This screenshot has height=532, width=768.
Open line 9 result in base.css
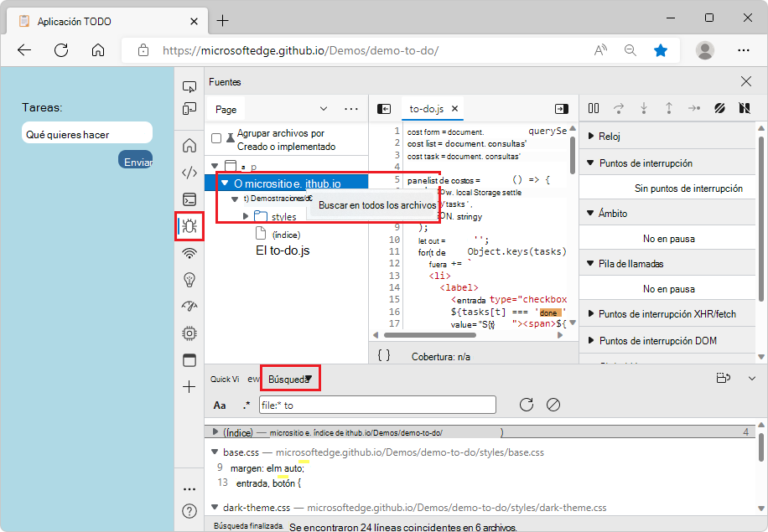[x=267, y=468]
